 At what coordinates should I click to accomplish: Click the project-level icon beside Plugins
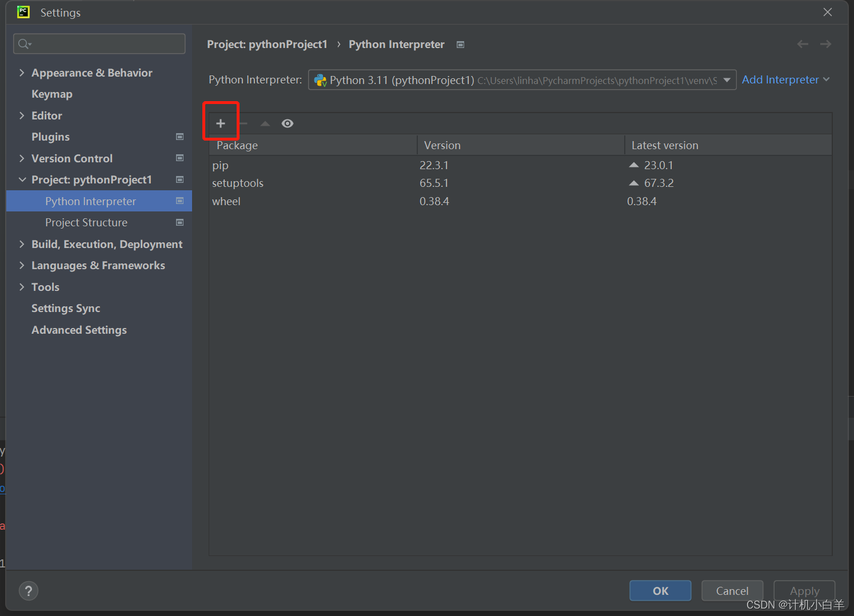[x=179, y=137]
